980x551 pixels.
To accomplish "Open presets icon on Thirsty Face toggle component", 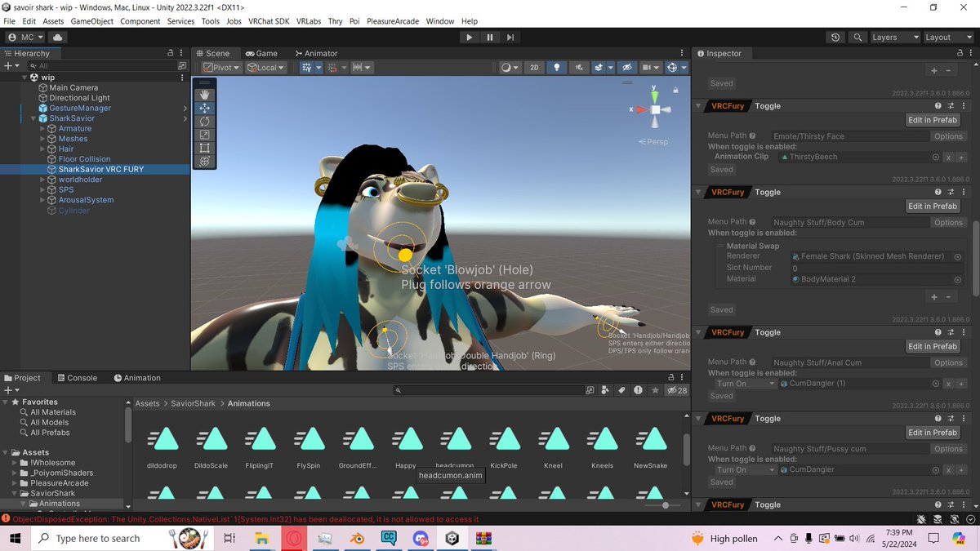I will pos(951,106).
